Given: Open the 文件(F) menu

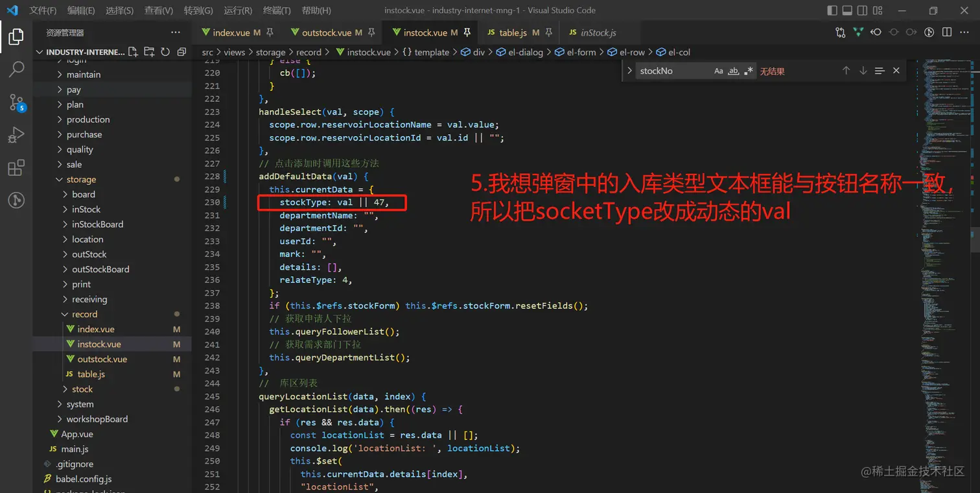Looking at the screenshot, I should 43,10.
